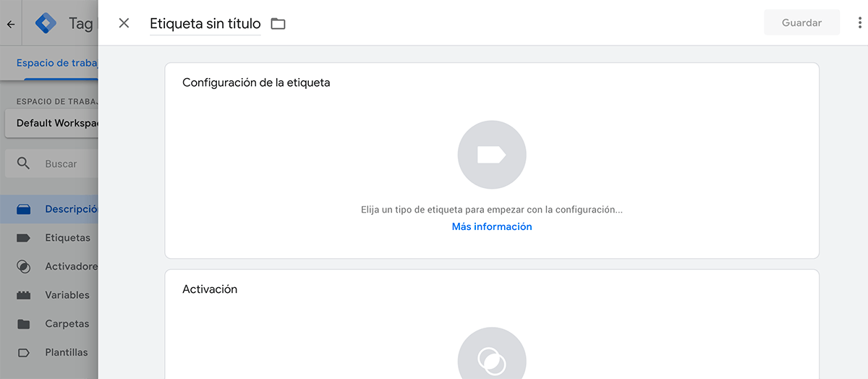Click the 'Activación' section heading
Screen dimensions: 868x379
[x=210, y=289]
